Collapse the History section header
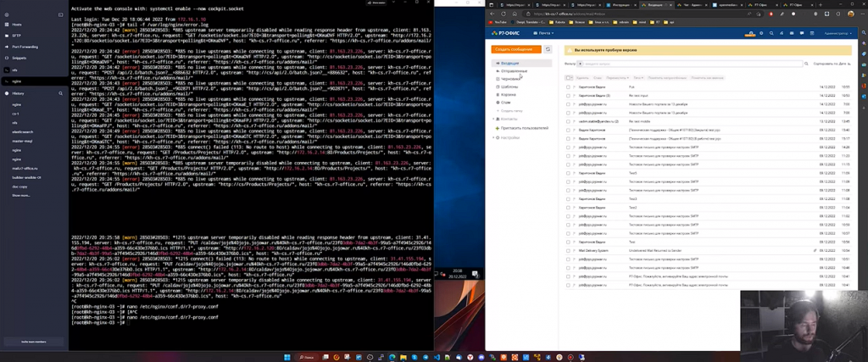Viewport: 868px width, 362px height. pos(18,93)
